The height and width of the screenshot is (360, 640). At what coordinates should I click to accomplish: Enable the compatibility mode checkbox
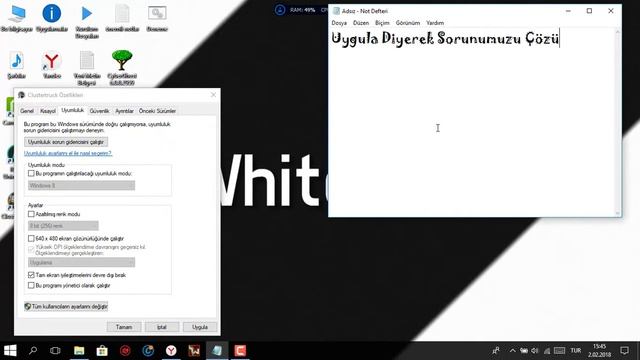pos(31,173)
